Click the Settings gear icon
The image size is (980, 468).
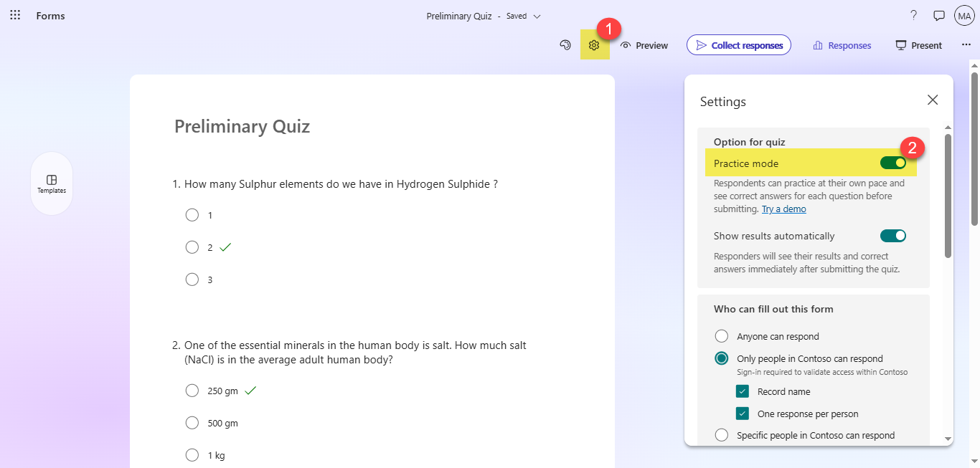(594, 45)
